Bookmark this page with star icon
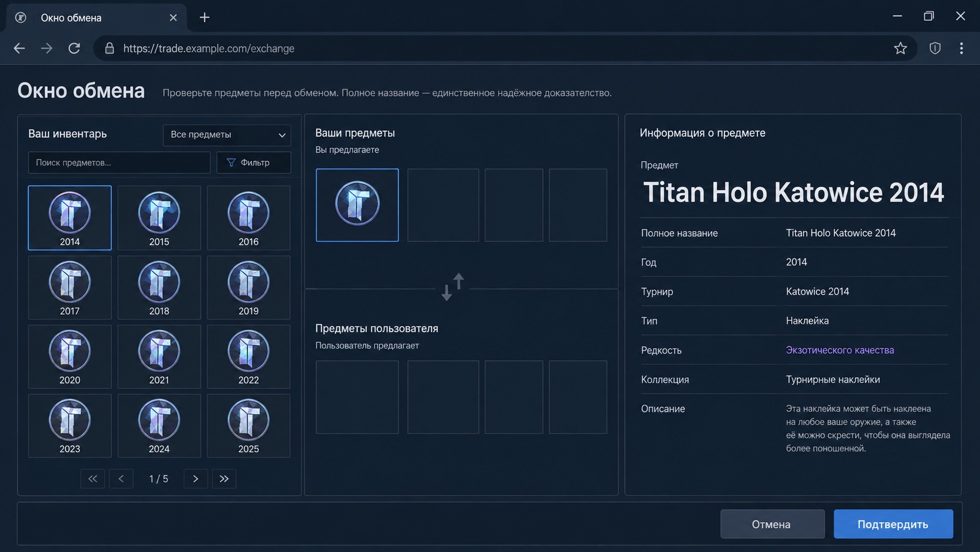Screen dimensions: 980x552 point(900,48)
